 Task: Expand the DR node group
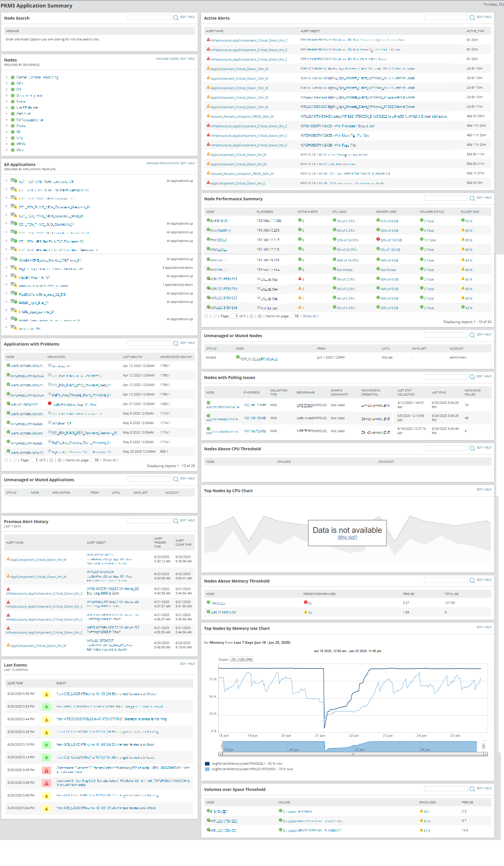point(7,89)
